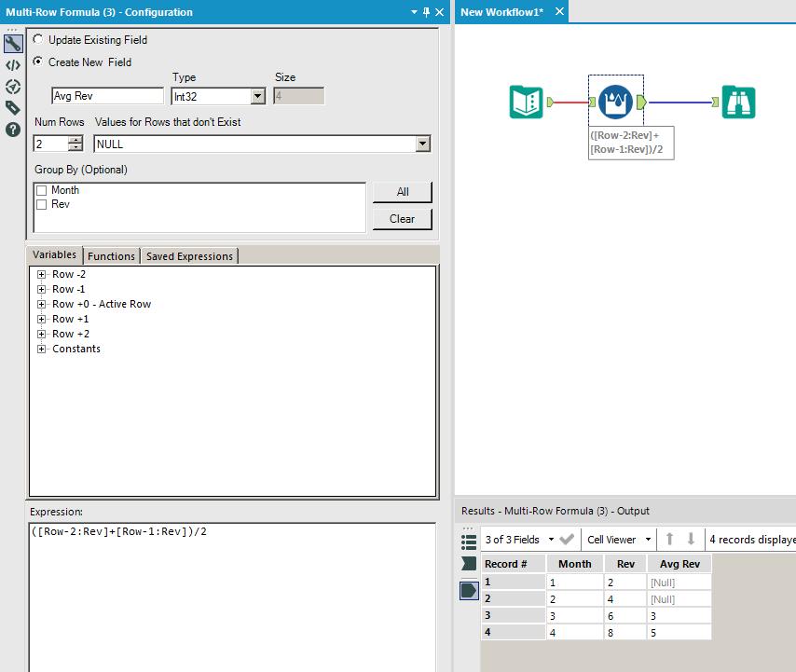
Task: Open Configuration panel window position dropdown arrow
Action: (414, 12)
